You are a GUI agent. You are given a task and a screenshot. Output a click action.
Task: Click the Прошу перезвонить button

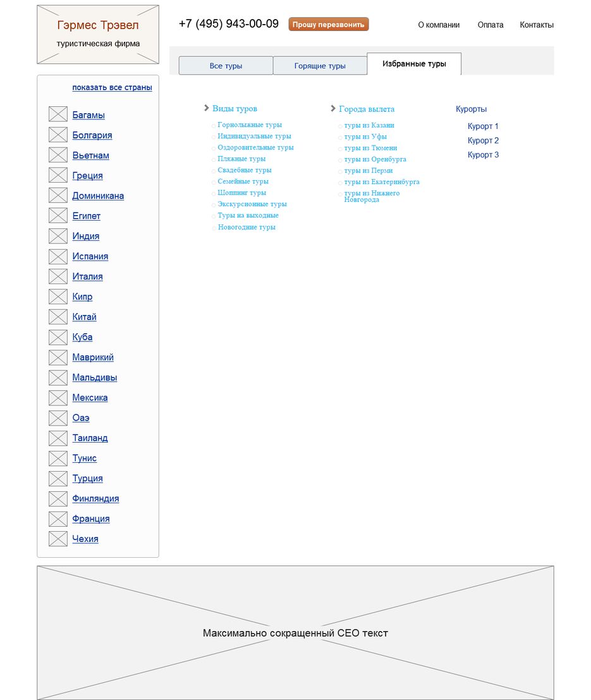329,25
